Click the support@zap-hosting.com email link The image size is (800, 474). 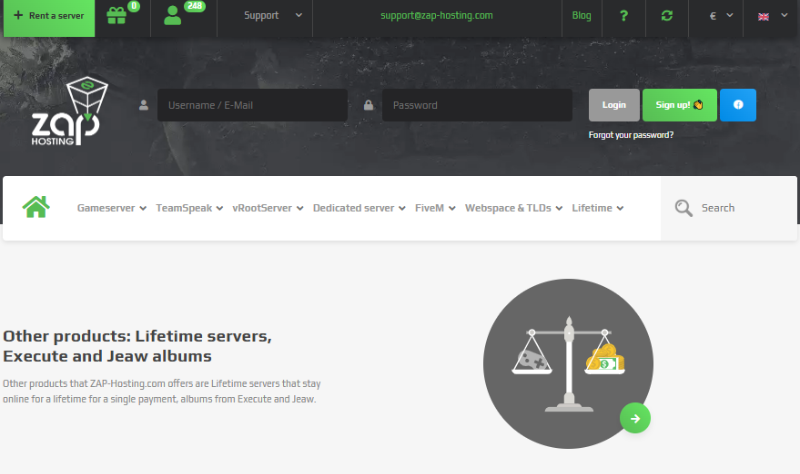[437, 15]
